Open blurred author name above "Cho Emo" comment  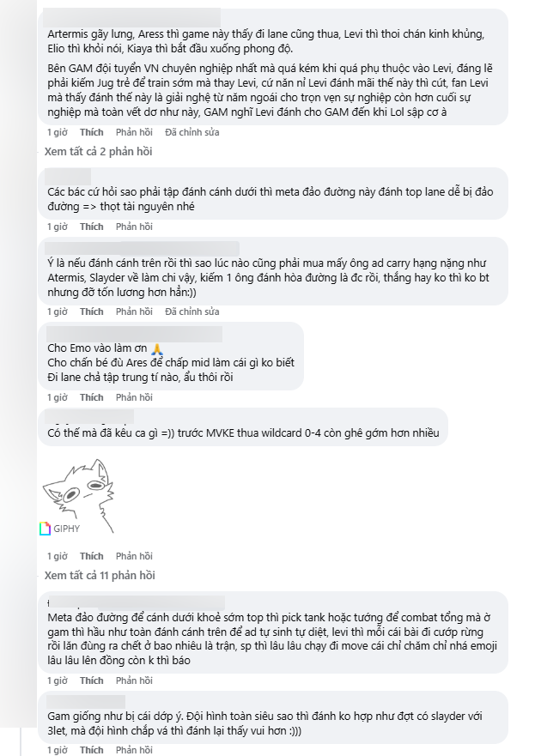coord(133,333)
